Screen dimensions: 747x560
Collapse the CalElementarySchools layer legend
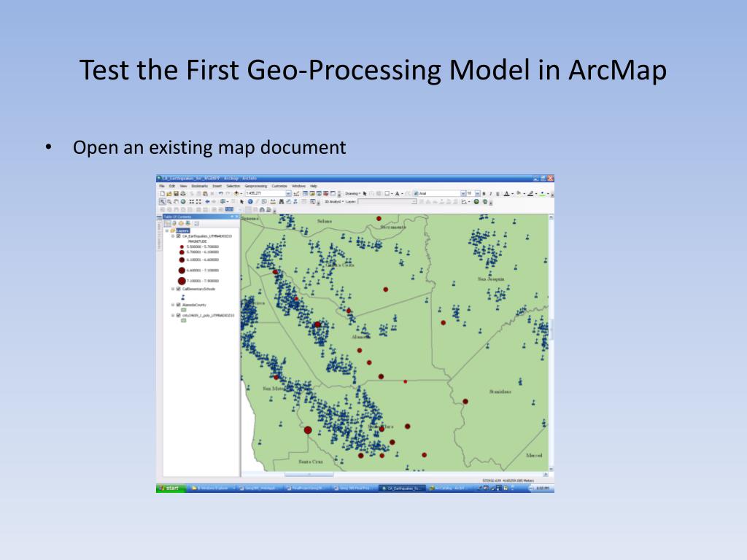173,289
